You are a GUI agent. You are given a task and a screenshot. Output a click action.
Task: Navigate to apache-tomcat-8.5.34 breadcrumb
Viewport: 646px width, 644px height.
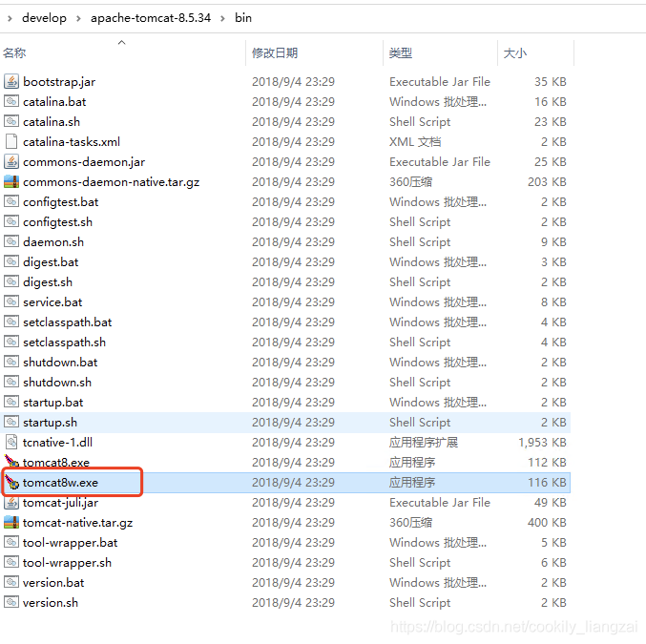151,18
